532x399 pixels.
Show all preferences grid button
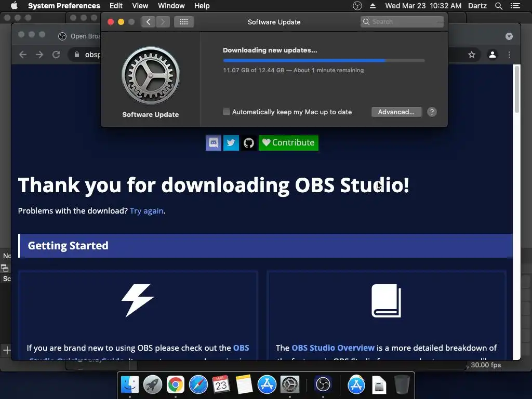184,22
